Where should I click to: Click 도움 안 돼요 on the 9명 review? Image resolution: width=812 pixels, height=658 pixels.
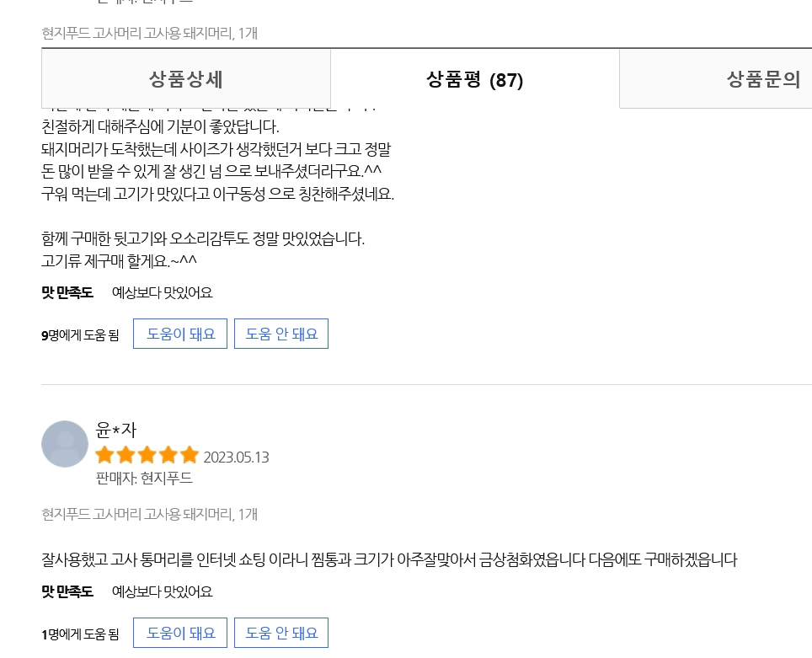click(x=281, y=334)
